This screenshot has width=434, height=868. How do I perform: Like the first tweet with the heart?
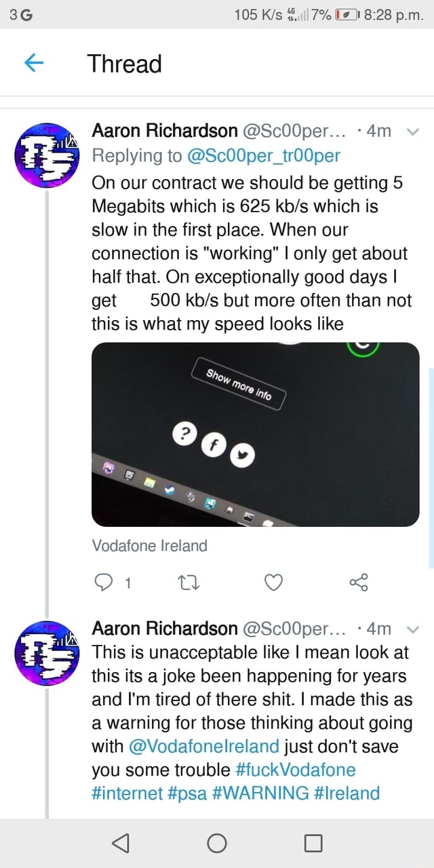[x=273, y=582]
